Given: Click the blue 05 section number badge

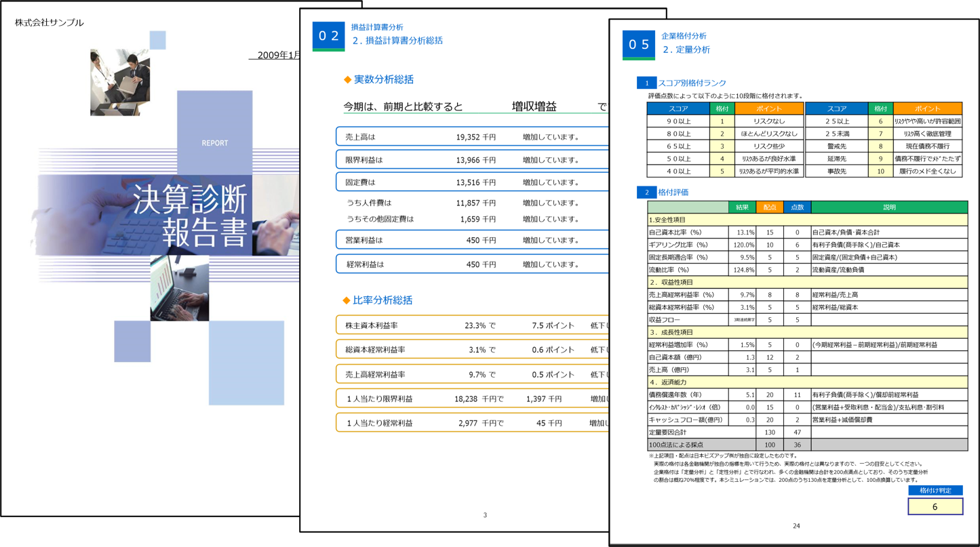Looking at the screenshot, I should pos(639,45).
